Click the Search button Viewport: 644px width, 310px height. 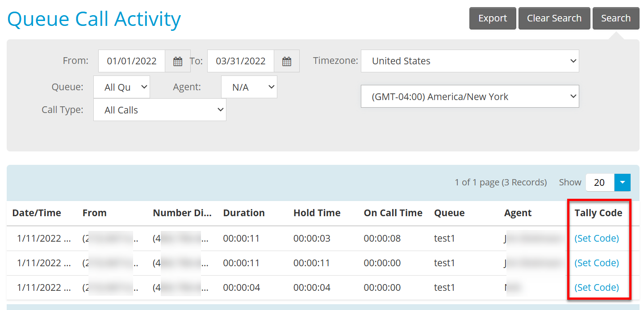pos(616,18)
